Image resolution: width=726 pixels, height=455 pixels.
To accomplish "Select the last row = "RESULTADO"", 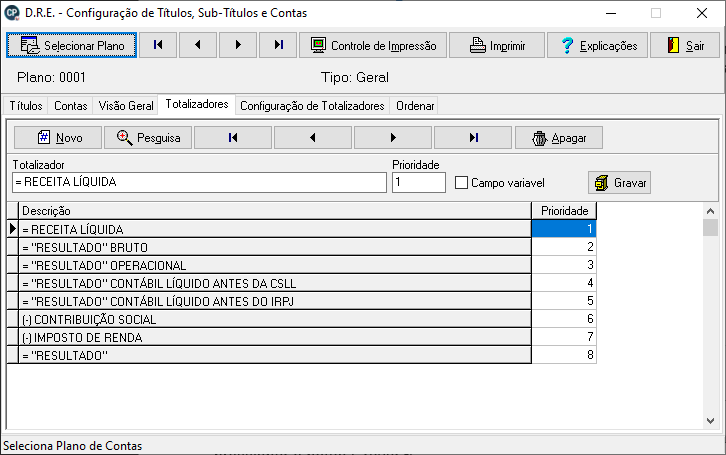I will point(275,355).
